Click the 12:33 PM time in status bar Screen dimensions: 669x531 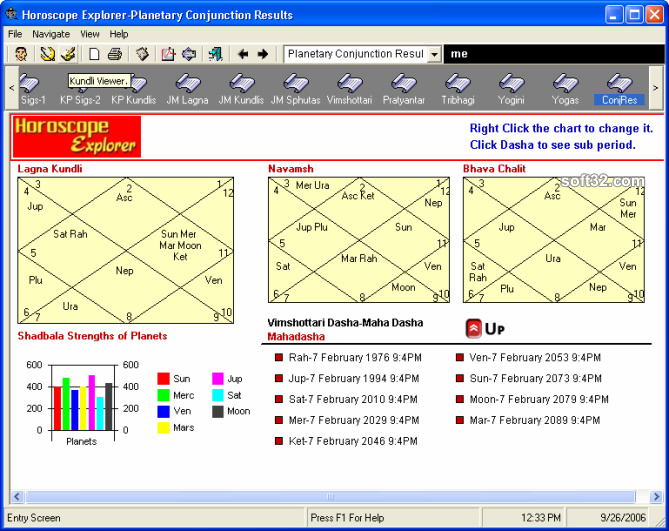(541, 518)
